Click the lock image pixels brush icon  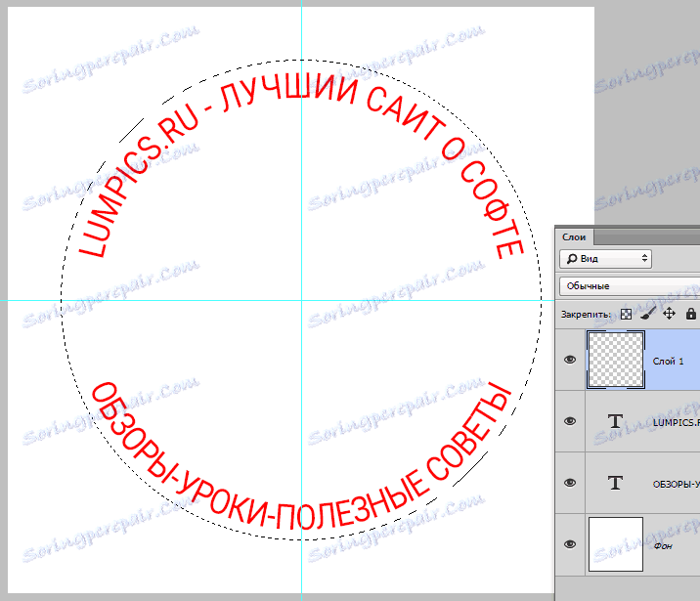648,314
